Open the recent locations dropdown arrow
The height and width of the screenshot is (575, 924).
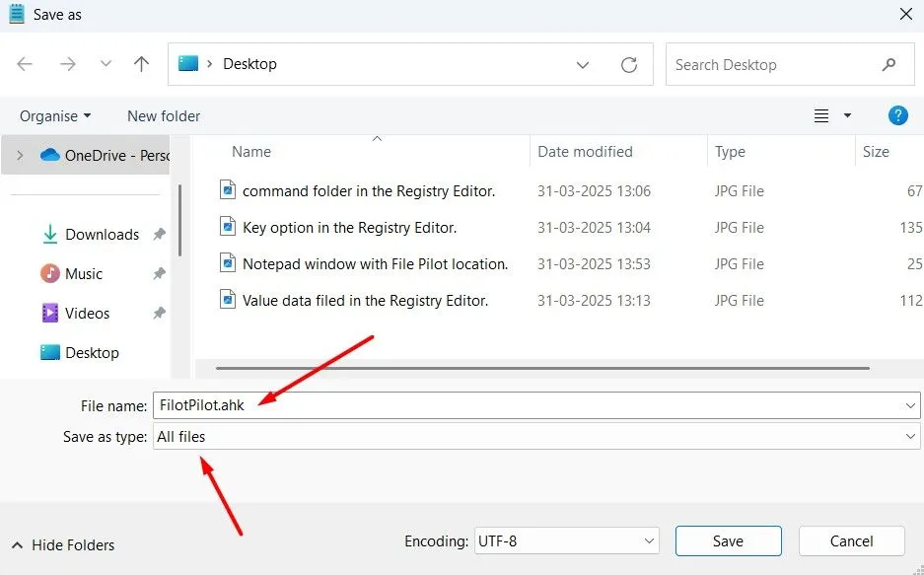[x=107, y=64]
